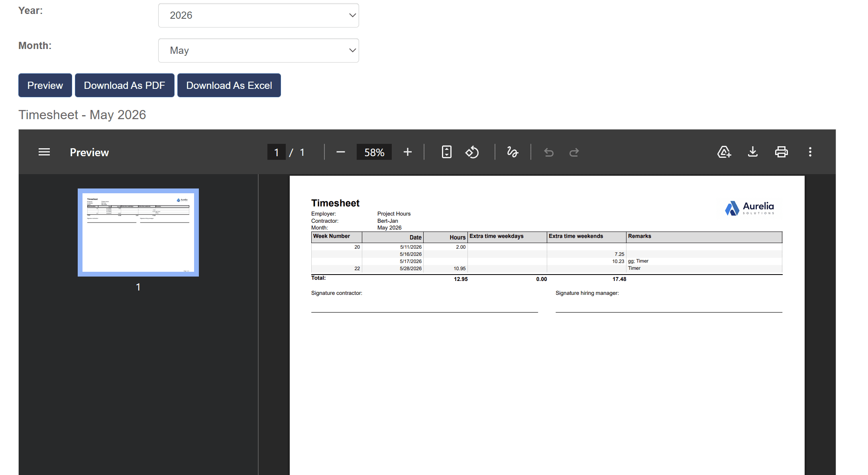Click the fit to page icon
Screen dimensions: 868x475
[447, 152]
